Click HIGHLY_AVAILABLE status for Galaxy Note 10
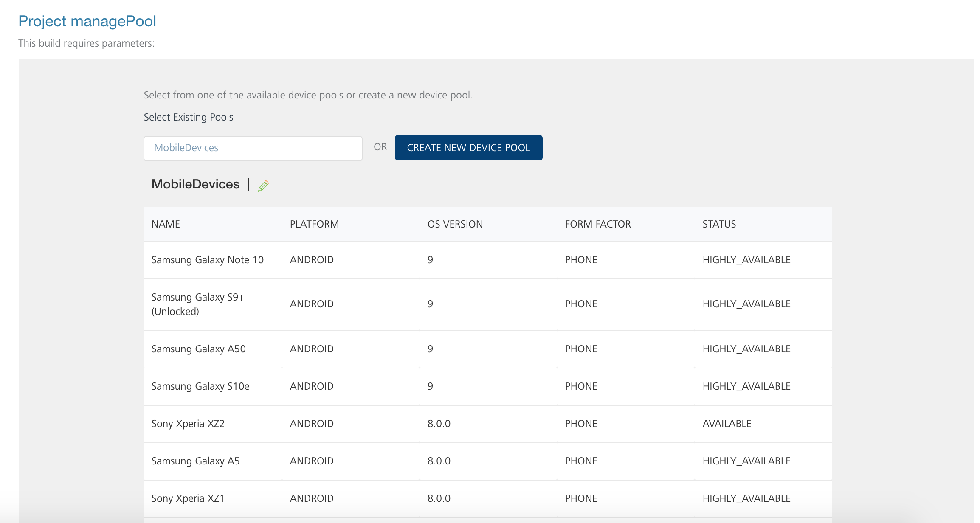980x523 pixels. 746,260
